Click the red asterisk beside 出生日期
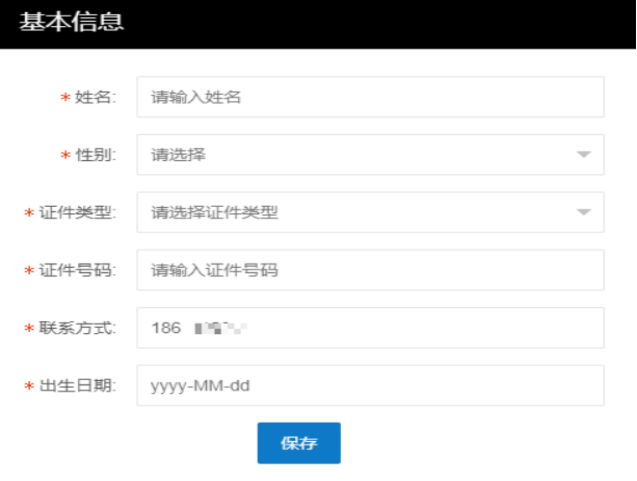This screenshot has width=637, height=481. point(29,387)
